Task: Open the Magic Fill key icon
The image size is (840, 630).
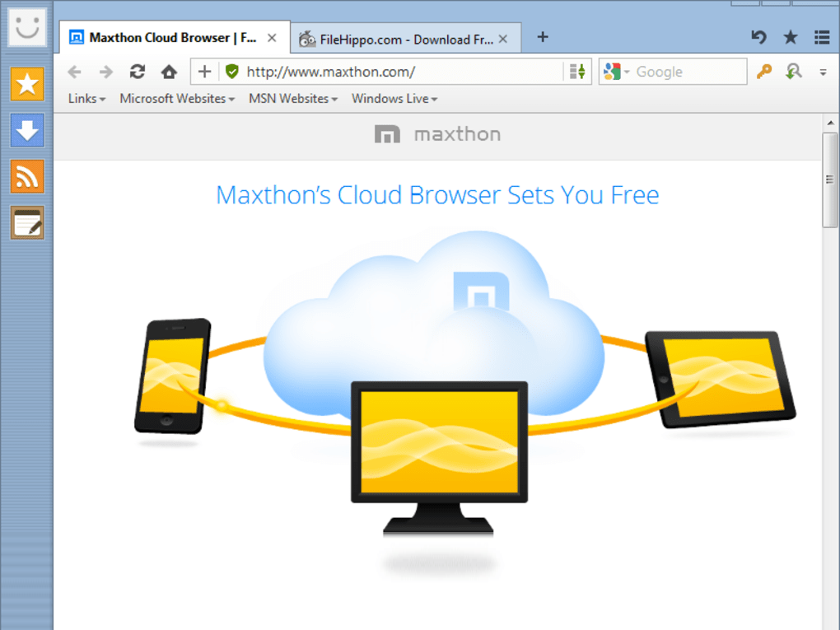Action: [764, 72]
